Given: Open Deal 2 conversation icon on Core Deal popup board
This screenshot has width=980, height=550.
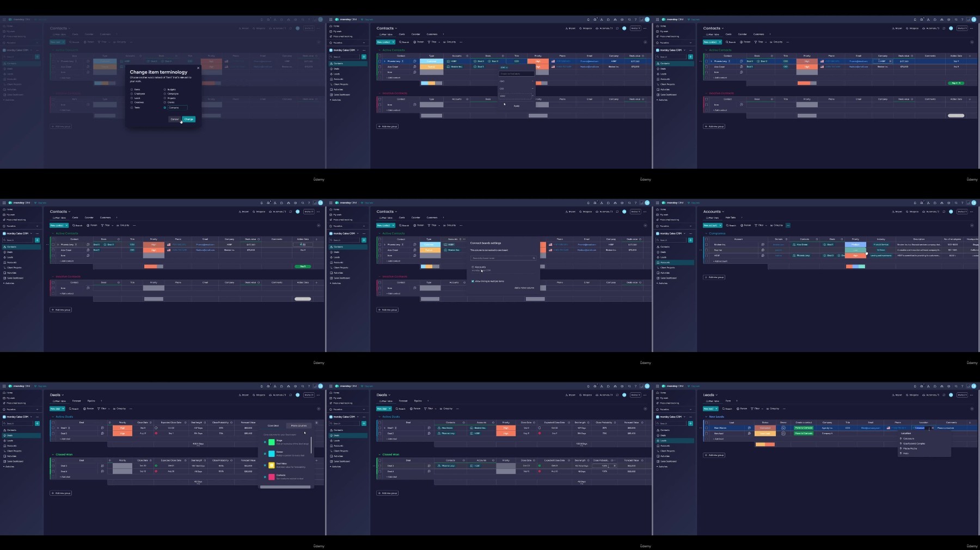Looking at the screenshot, I should (x=102, y=434).
